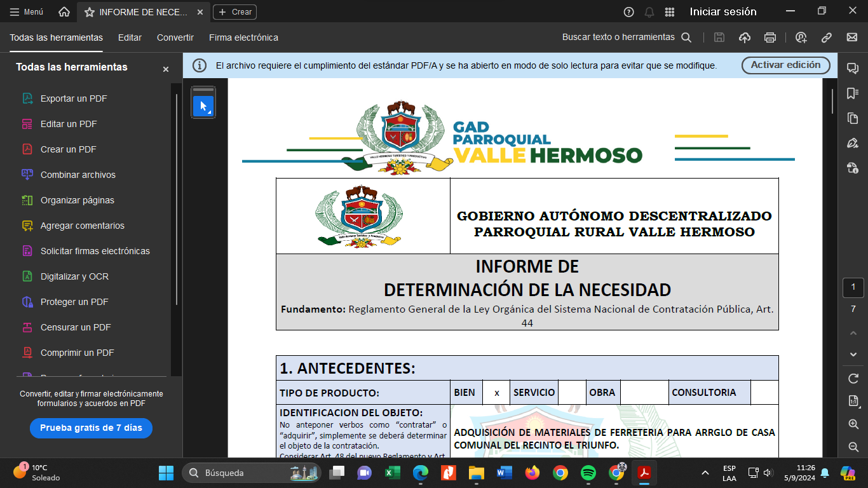The image size is (868, 488).
Task: Switch to the Convertir tab
Action: (175, 37)
